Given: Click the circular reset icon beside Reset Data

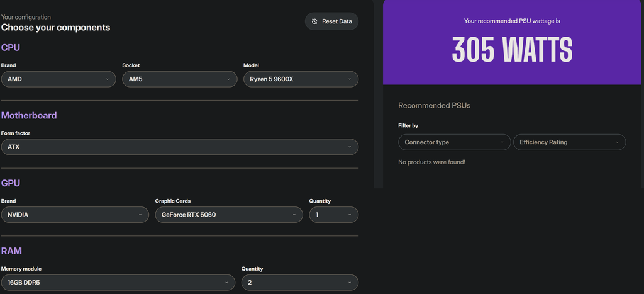Looking at the screenshot, I should tap(315, 21).
